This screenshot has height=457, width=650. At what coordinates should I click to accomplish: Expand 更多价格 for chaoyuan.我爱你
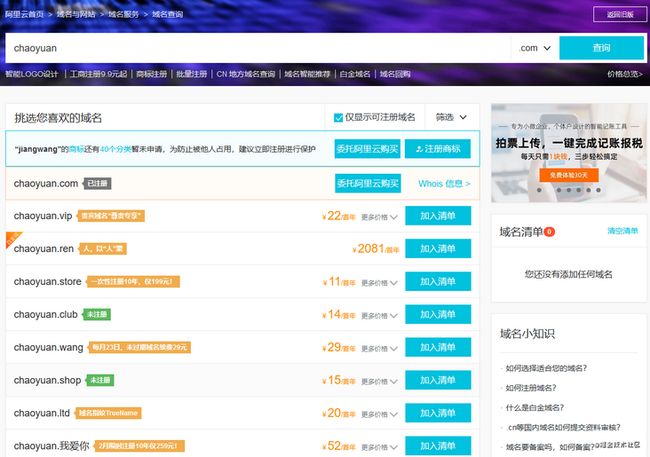379,447
